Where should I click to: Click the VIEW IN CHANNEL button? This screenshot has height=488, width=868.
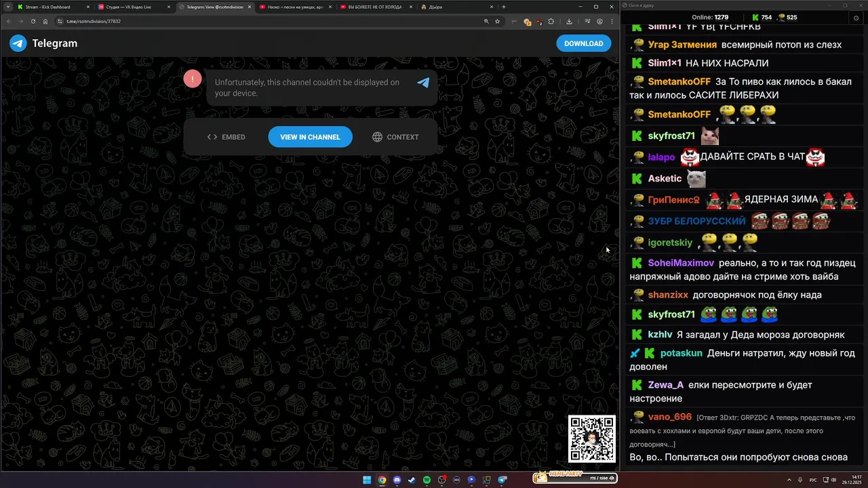310,137
